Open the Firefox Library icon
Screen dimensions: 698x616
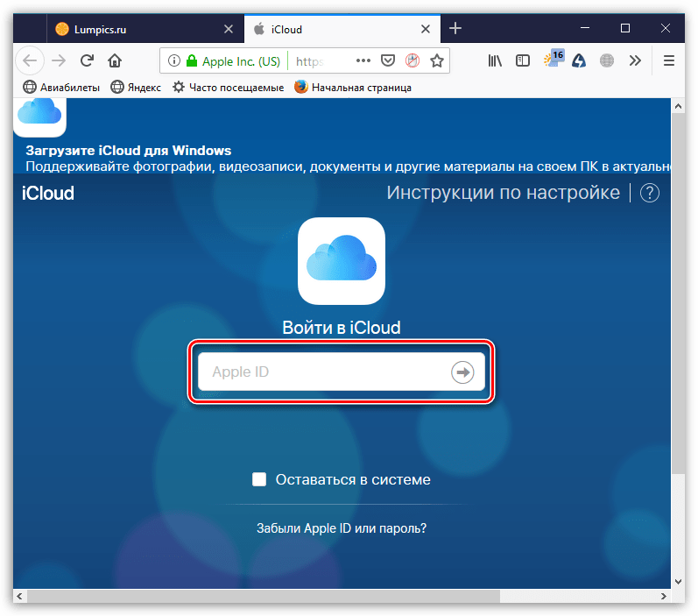point(495,60)
